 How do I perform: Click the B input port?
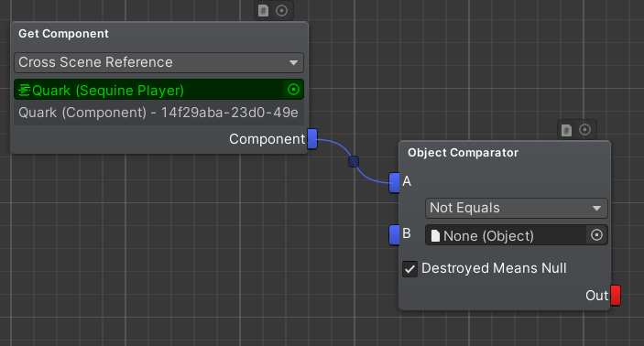(394, 234)
